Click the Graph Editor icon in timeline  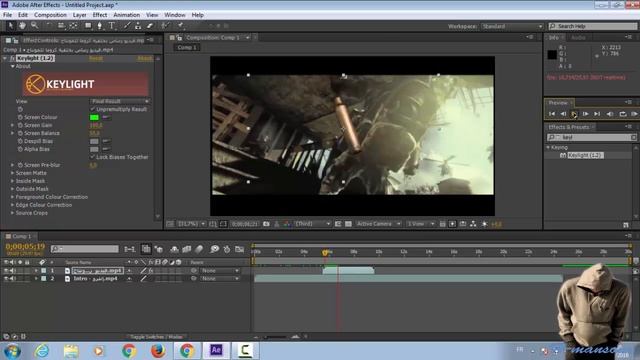240,249
